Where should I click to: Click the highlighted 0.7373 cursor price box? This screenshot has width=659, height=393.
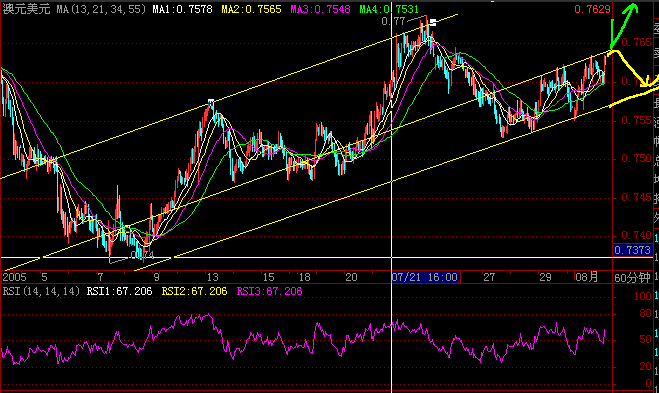[633, 251]
